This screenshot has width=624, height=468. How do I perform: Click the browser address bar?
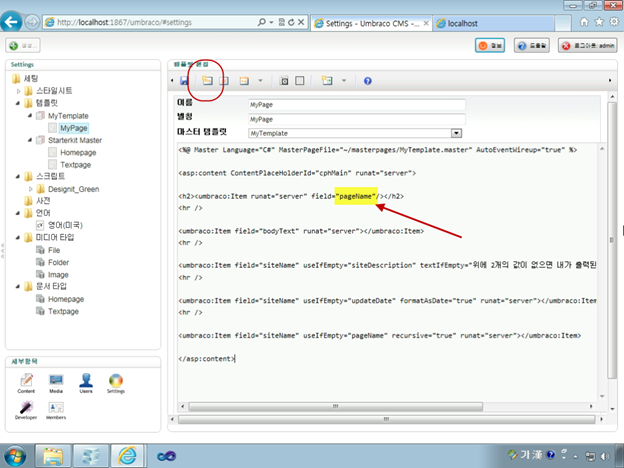[x=155, y=22]
